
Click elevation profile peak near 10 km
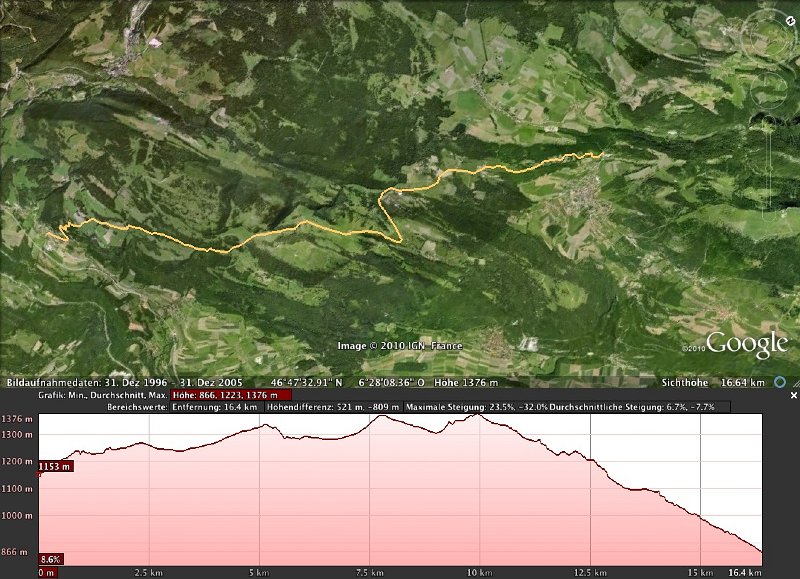pos(479,415)
